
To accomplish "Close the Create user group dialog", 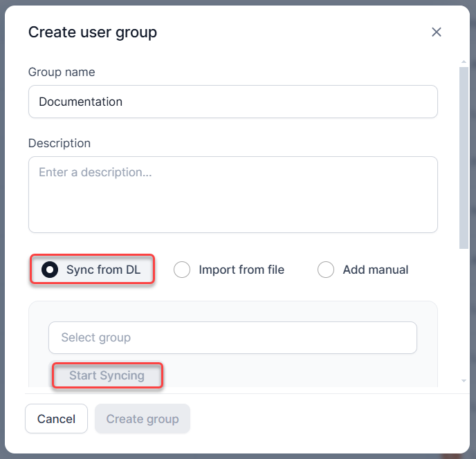I will point(437,32).
